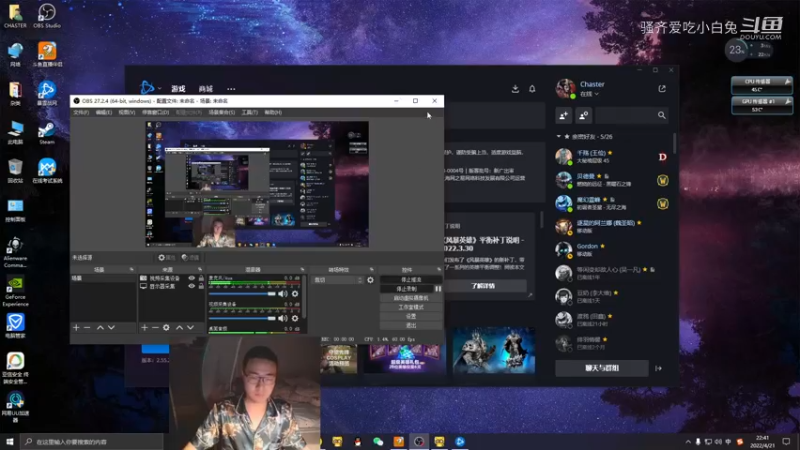Open source Filters button above docks

pyautogui.click(x=190, y=258)
